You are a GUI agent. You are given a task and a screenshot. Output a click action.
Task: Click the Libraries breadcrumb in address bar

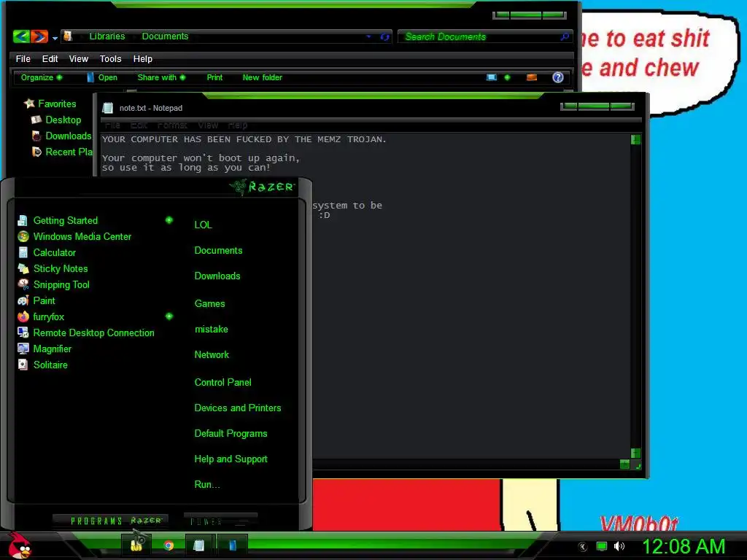pos(107,36)
